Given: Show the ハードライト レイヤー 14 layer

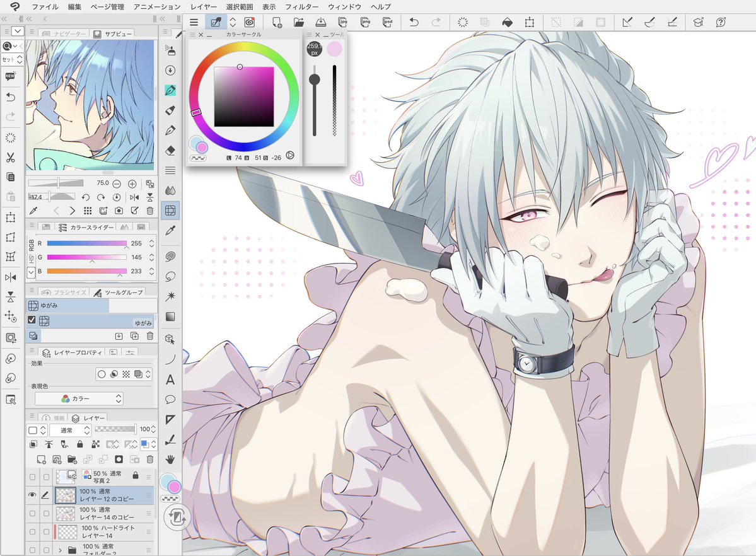Looking at the screenshot, I should click(32, 532).
